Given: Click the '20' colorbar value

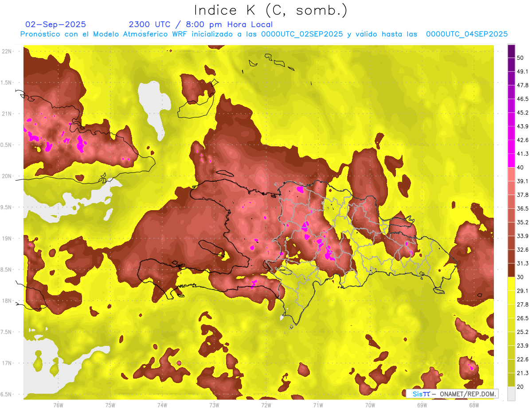Looking at the screenshot, I should click(x=520, y=387).
